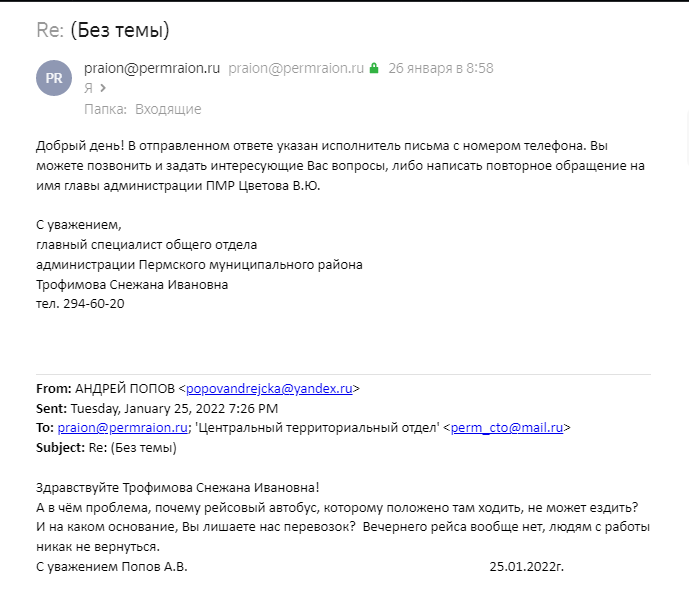Click the greeting Добрый день paragraph

coord(341,166)
